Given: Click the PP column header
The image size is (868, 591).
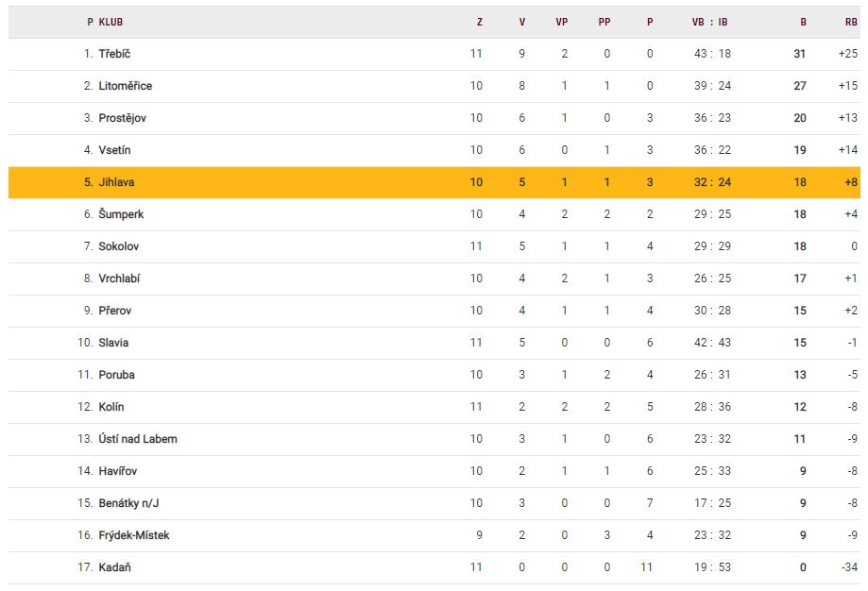Looking at the screenshot, I should [x=604, y=22].
